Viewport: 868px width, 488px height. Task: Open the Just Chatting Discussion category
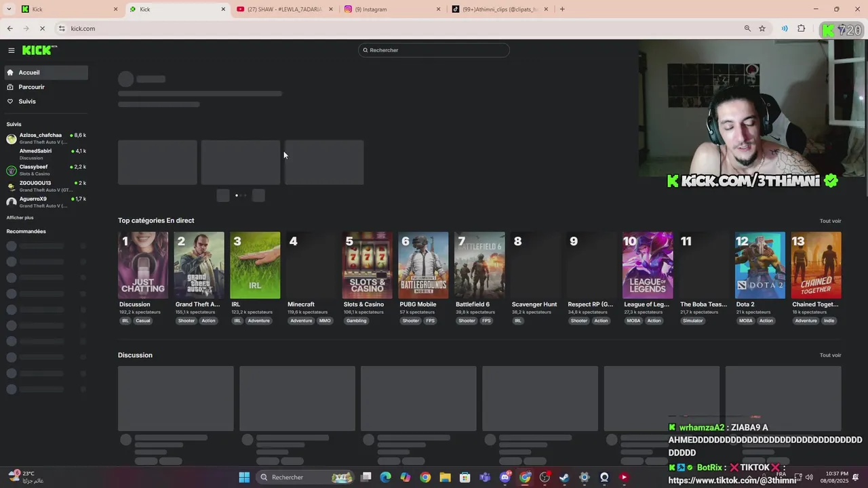pyautogui.click(x=143, y=265)
